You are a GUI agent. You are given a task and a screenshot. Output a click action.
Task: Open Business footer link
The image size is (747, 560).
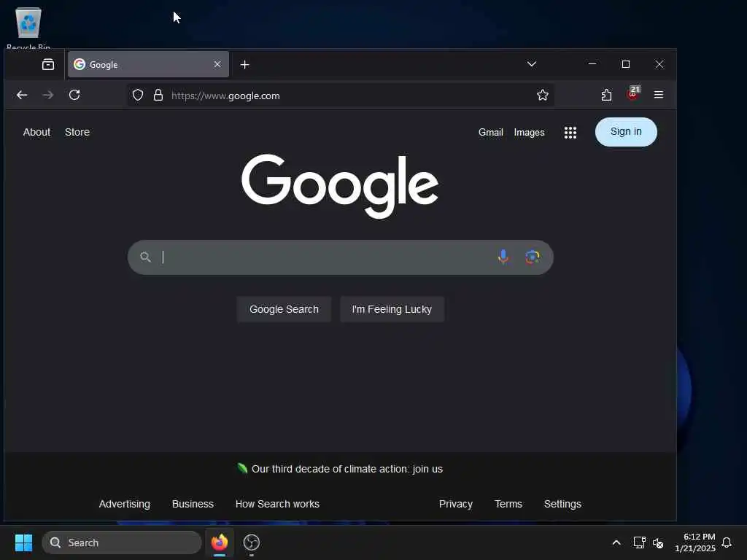tap(193, 504)
